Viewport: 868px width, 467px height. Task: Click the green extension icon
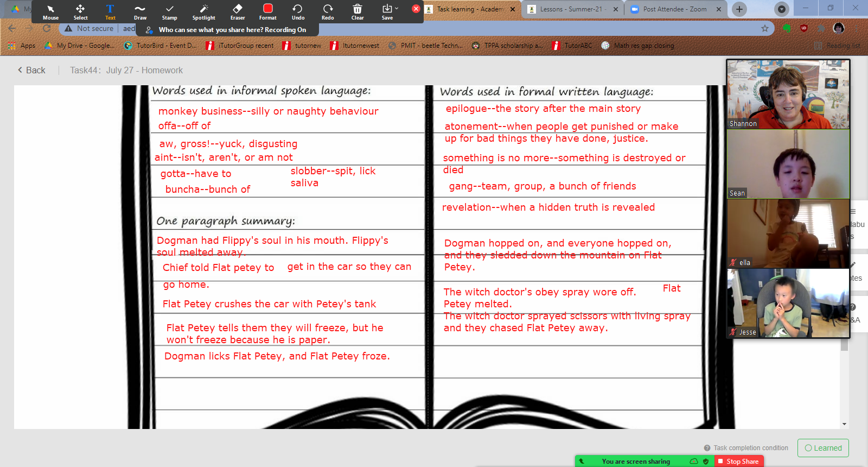tap(787, 28)
